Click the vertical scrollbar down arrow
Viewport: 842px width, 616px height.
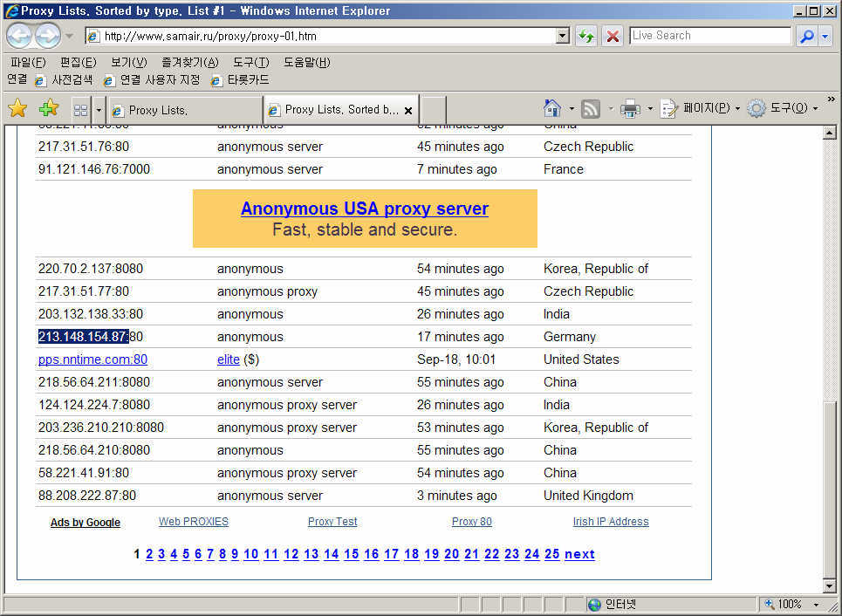click(830, 585)
